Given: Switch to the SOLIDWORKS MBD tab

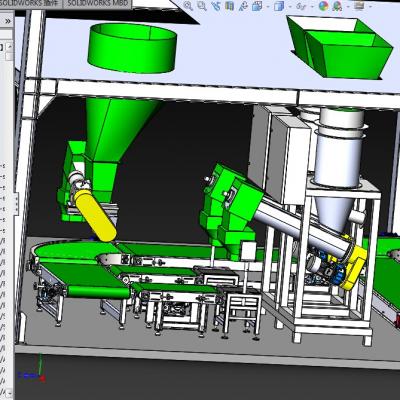Looking at the screenshot, I should click(97, 3).
